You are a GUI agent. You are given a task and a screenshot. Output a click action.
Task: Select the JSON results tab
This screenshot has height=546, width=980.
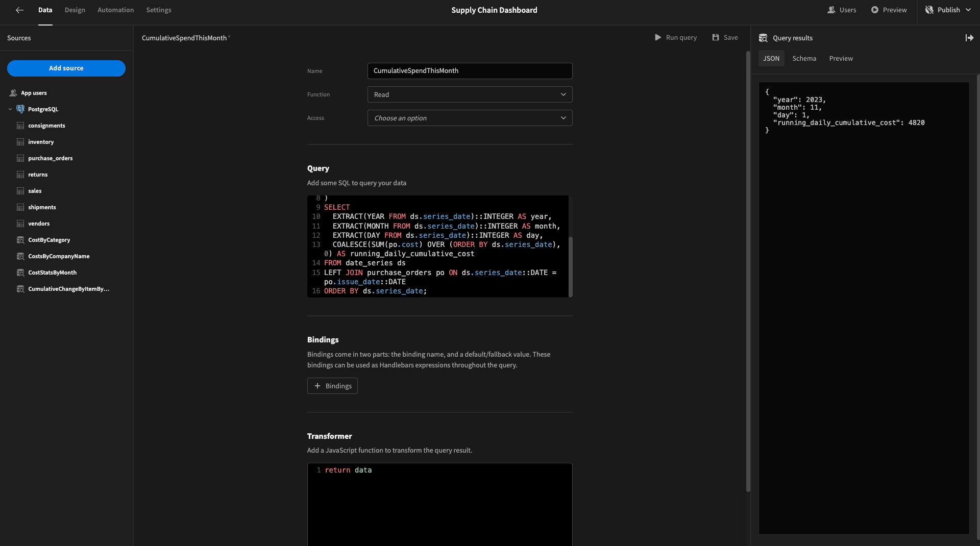[771, 58]
